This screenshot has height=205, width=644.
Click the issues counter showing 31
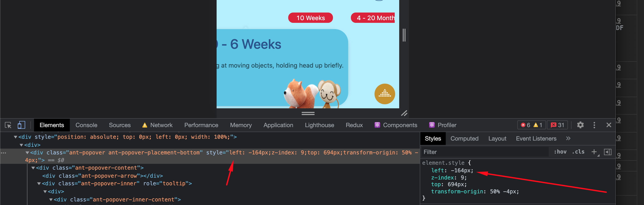[557, 125]
